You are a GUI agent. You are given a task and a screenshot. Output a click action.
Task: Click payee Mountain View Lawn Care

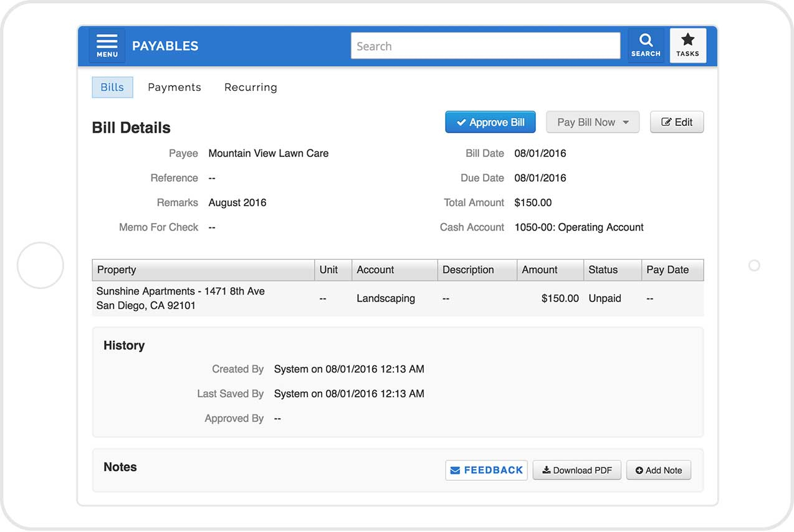tap(269, 153)
